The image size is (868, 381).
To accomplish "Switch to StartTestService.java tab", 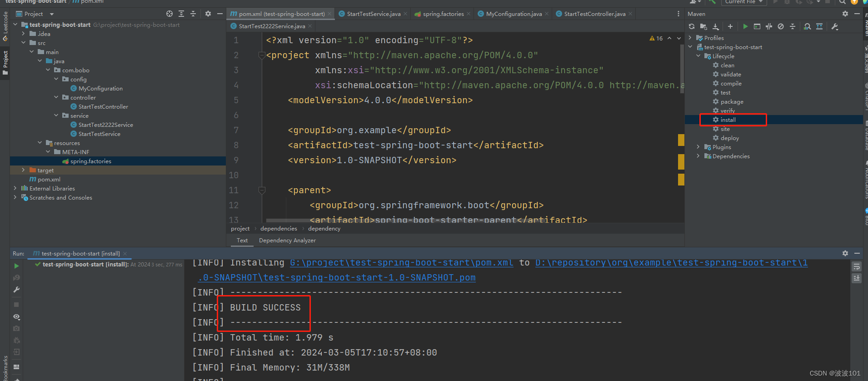I will tap(374, 14).
